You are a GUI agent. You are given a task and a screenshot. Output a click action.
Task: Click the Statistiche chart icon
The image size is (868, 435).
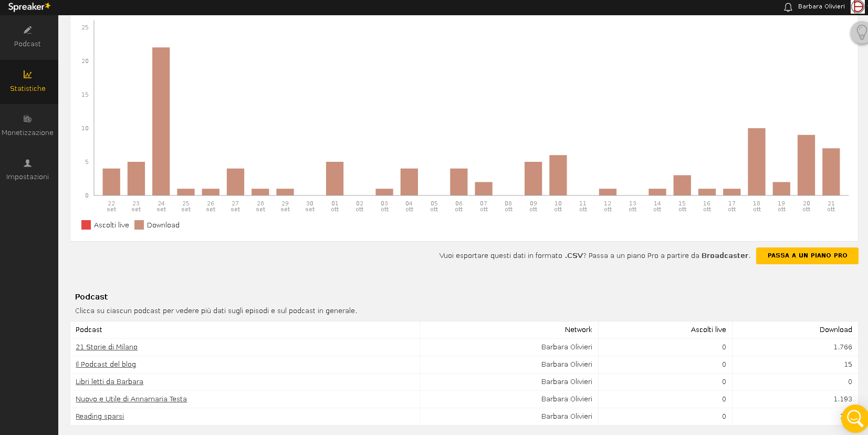[28, 75]
